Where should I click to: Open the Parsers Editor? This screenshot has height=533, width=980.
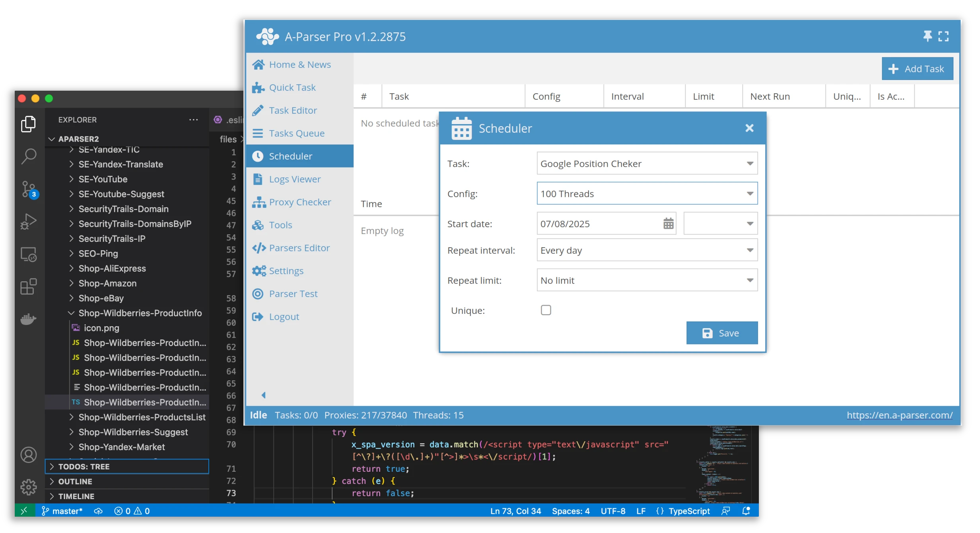pos(299,247)
